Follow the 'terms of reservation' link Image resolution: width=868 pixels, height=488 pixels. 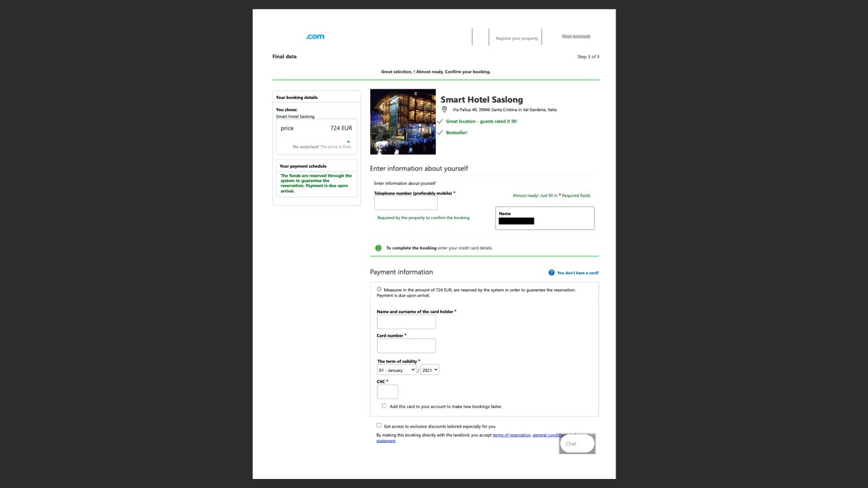[x=511, y=435]
